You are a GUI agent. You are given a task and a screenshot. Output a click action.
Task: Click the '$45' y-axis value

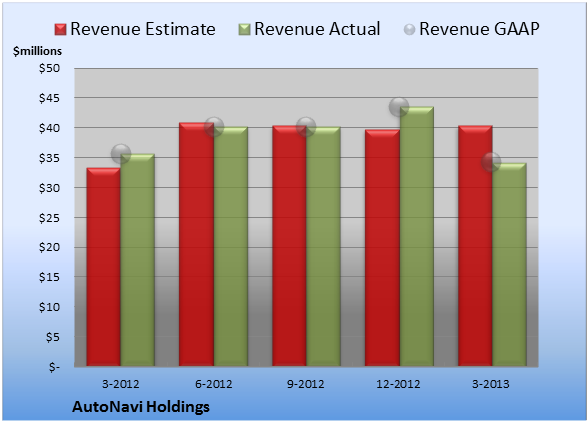tap(49, 98)
